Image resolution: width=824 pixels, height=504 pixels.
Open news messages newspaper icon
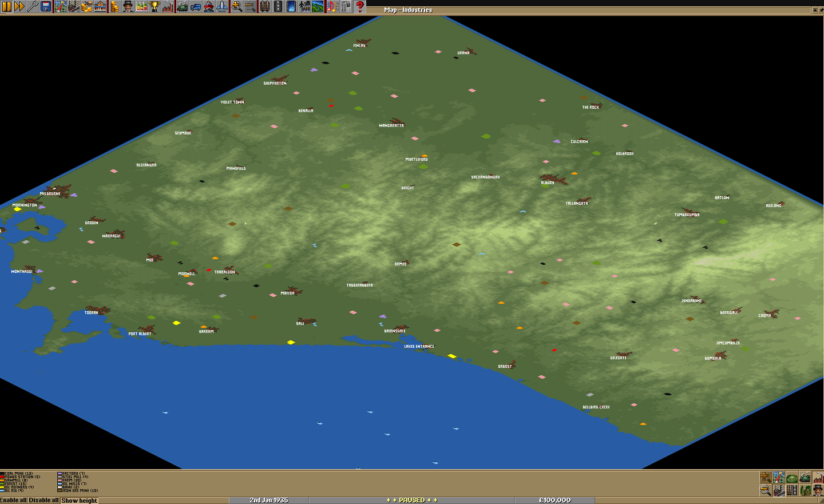point(346,6)
